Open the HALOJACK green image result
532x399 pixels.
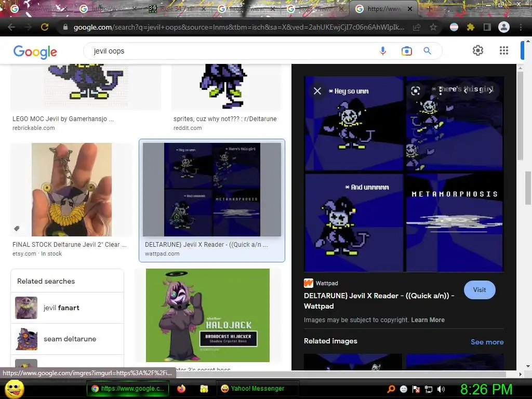[x=208, y=315]
